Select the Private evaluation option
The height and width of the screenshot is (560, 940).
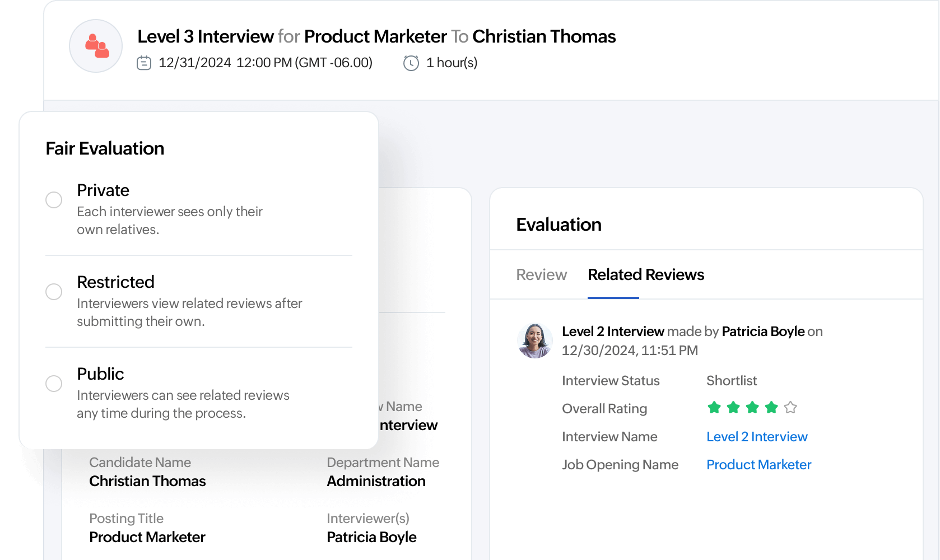click(54, 199)
